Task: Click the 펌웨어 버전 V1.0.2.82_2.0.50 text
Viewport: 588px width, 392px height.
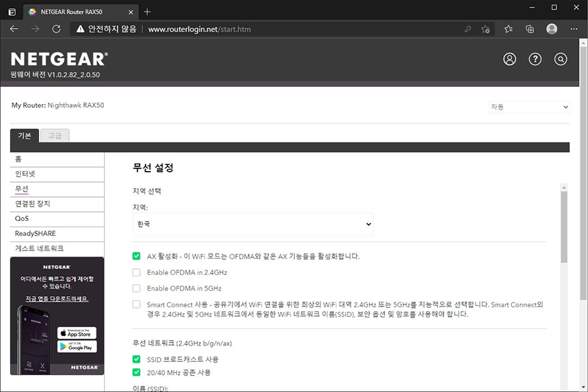Action: click(x=55, y=75)
